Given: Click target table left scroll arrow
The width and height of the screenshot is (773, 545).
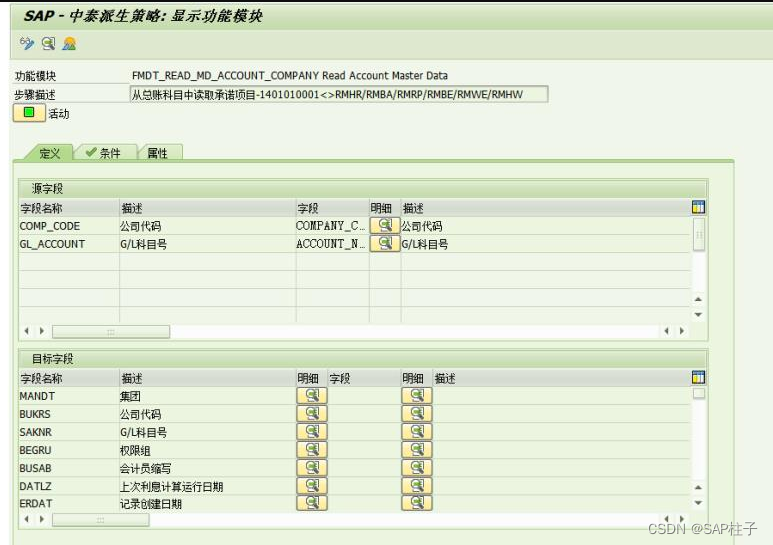Looking at the screenshot, I should (27, 519).
